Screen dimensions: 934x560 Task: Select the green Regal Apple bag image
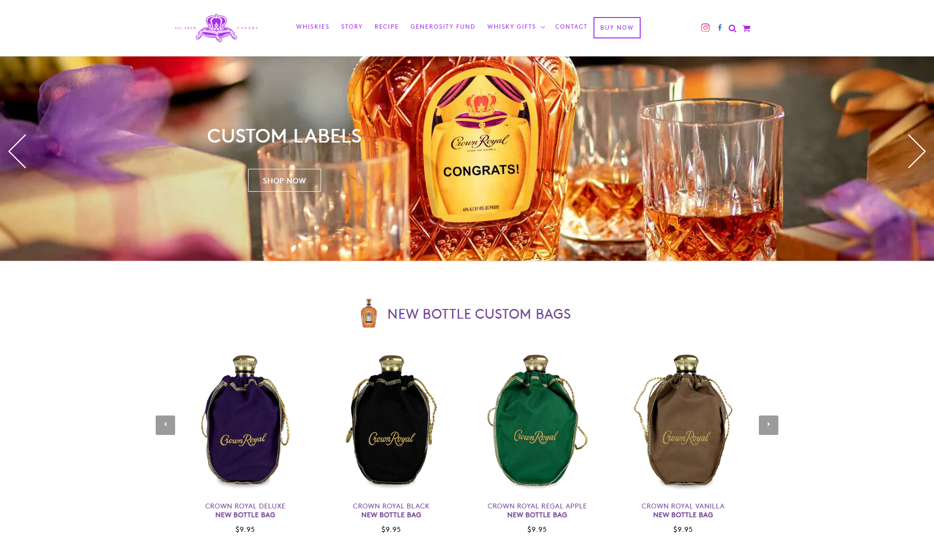coord(537,421)
